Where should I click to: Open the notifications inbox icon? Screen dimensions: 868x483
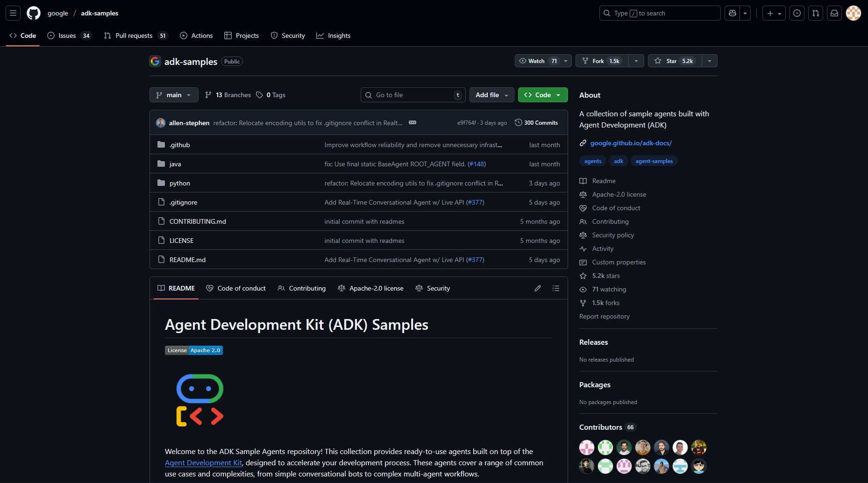[834, 13]
